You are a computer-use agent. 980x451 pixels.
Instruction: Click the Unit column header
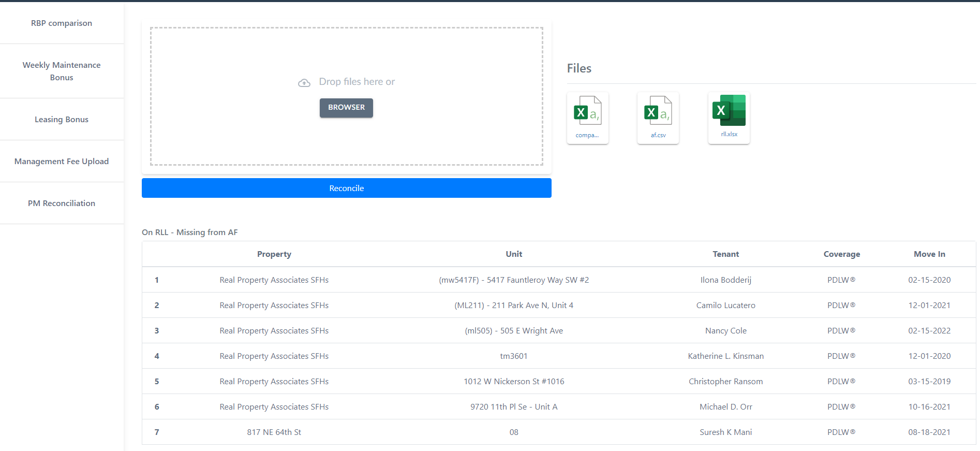tap(513, 254)
